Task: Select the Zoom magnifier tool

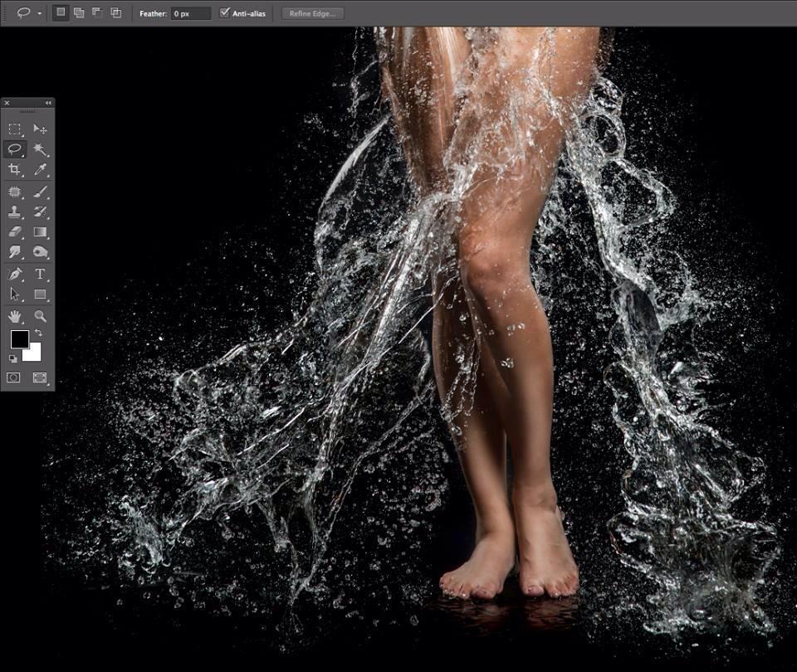Action: tap(40, 316)
